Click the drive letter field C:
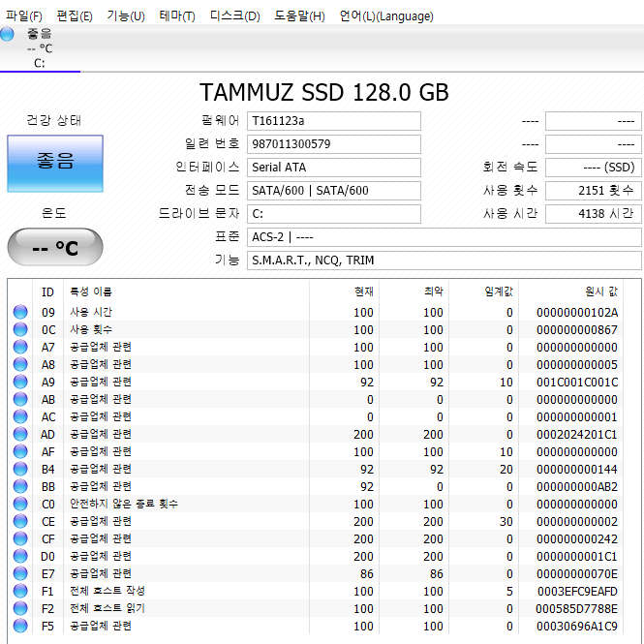644x644 pixels. 334,214
